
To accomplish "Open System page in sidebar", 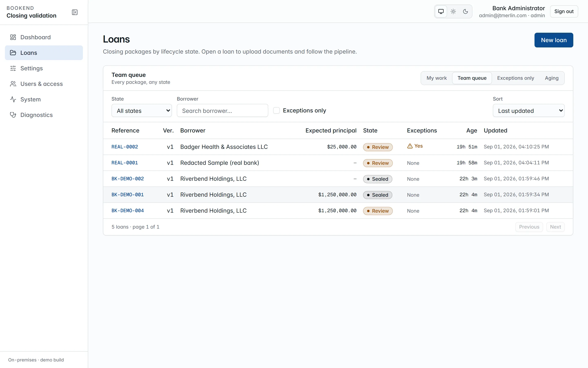I will point(44,99).
